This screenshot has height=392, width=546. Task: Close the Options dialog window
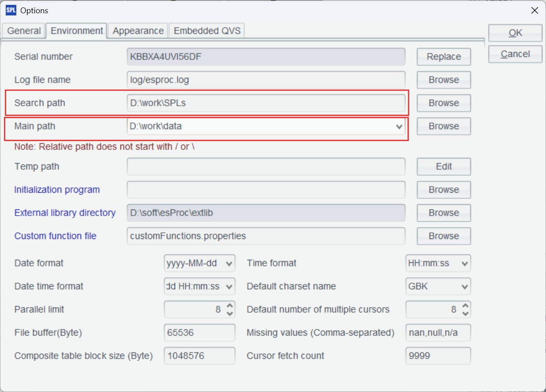pyautogui.click(x=534, y=11)
